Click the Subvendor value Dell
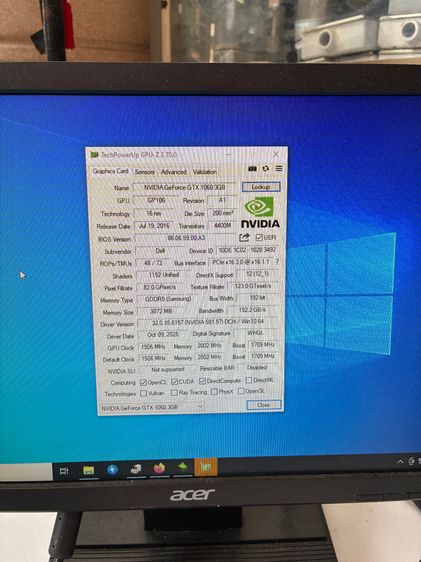 (x=159, y=251)
